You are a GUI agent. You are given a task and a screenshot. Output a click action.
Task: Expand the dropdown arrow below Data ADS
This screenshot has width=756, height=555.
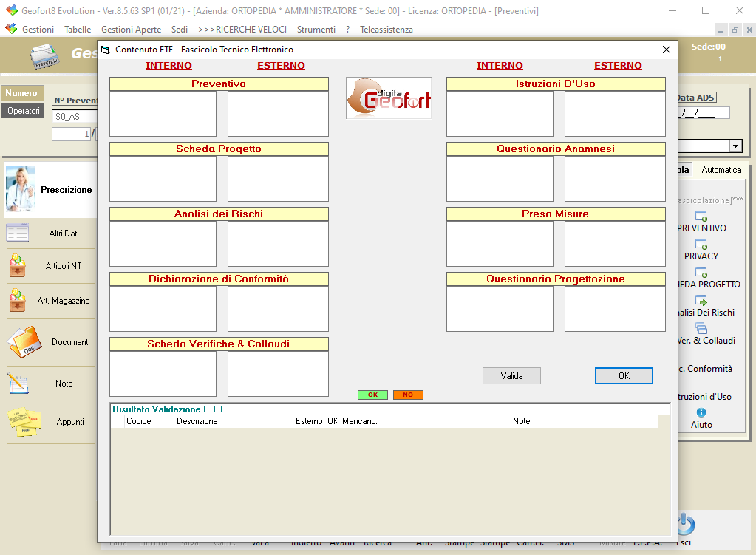pyautogui.click(x=735, y=146)
